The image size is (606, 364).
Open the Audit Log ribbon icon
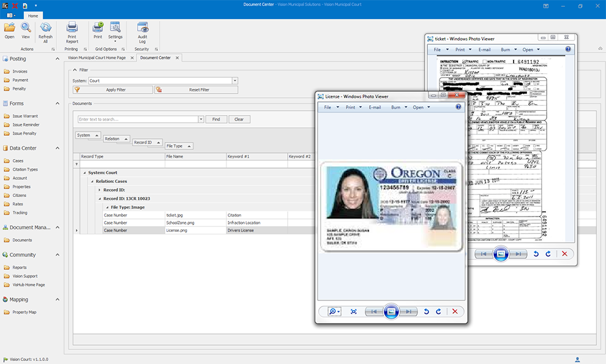[x=143, y=28]
